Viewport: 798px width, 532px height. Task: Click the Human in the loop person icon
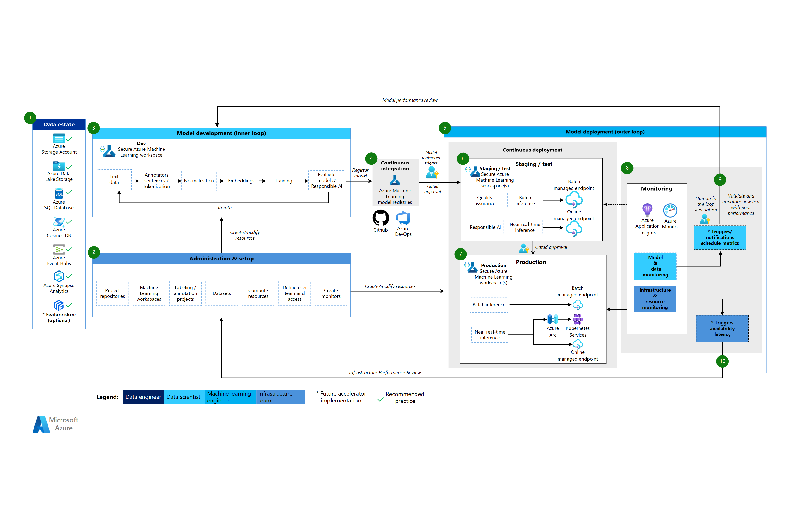tap(705, 219)
